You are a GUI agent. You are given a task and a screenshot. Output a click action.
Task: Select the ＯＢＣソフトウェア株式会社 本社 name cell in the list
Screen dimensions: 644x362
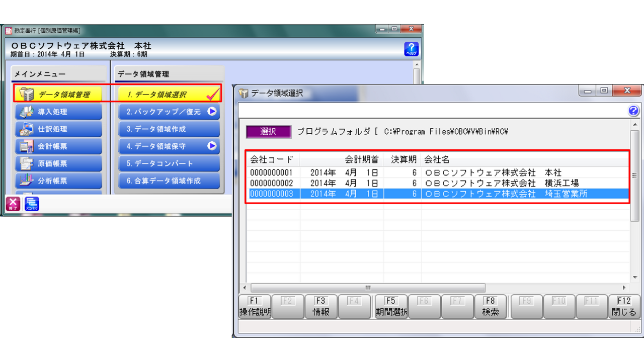493,172
